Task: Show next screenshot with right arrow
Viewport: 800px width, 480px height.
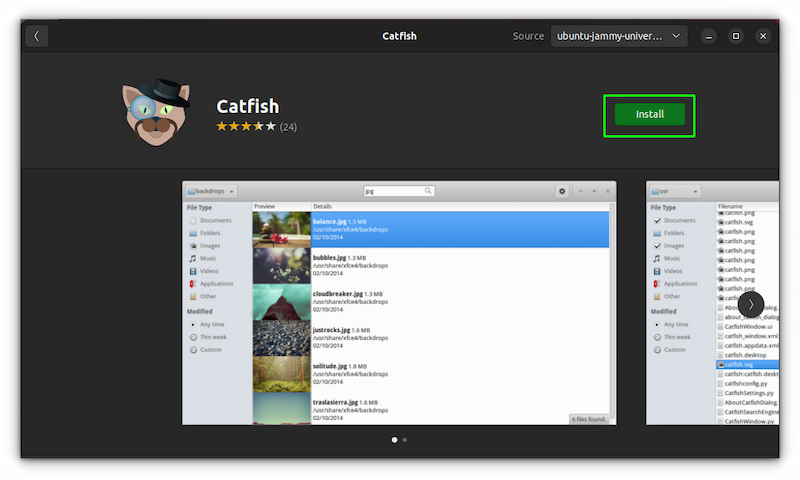Action: (751, 305)
